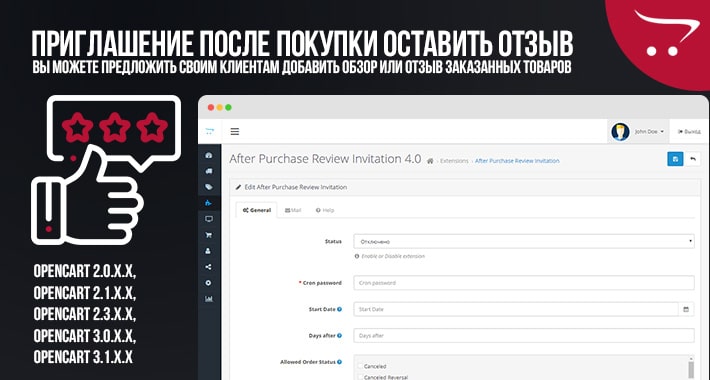This screenshot has width=710, height=380.
Task: Switch to the Mail tab
Action: point(293,210)
